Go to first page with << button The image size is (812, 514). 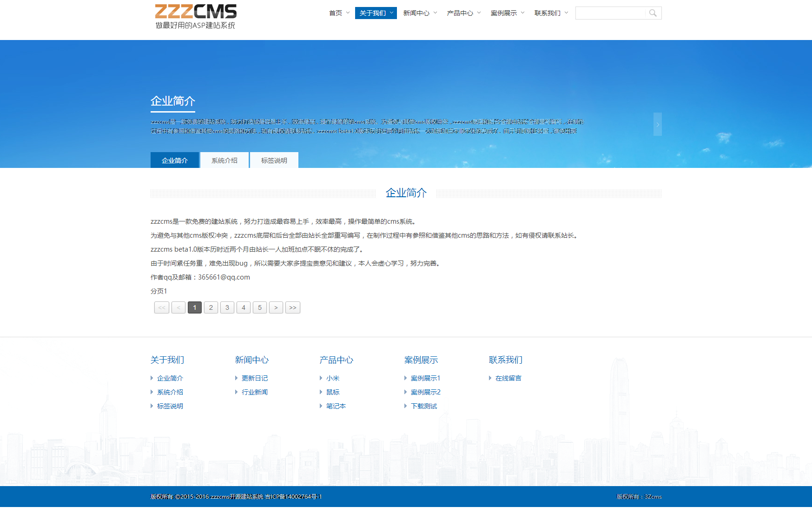pyautogui.click(x=162, y=307)
